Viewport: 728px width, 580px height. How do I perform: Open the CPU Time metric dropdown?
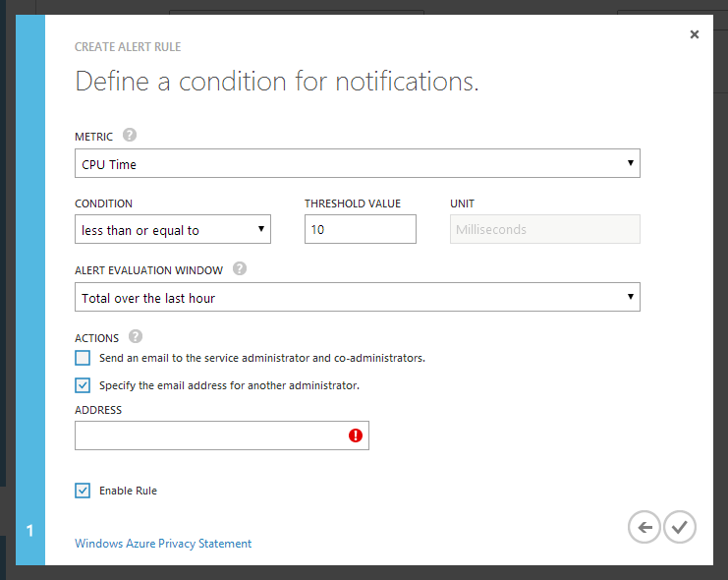(x=357, y=164)
